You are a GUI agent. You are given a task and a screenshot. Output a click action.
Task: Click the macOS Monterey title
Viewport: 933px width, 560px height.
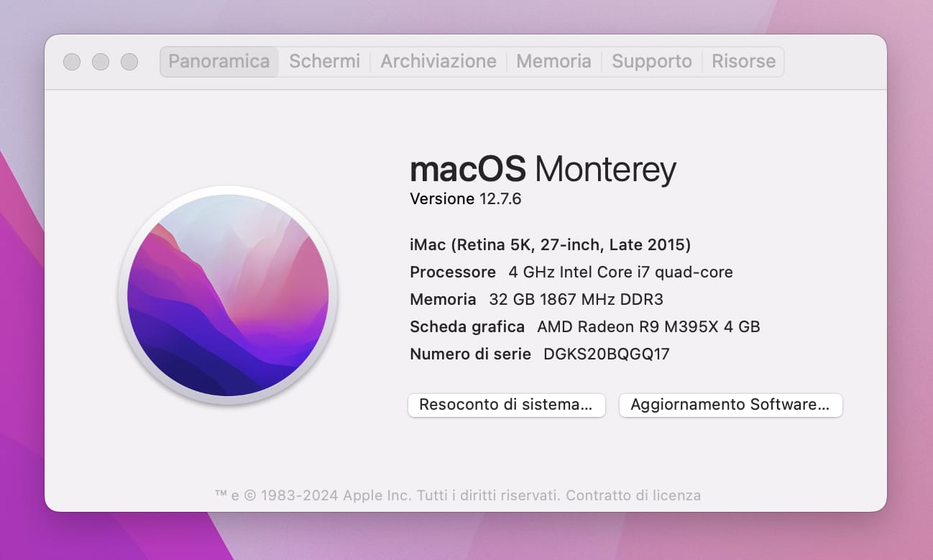point(543,170)
